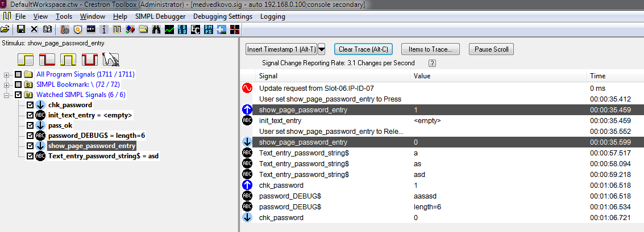The image size is (644, 232).
Task: Open the DMPS tool icon
Action: pyautogui.click(x=209, y=29)
